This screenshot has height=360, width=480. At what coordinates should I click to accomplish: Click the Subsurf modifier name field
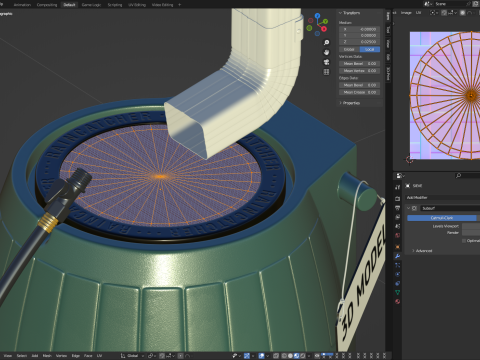450,208
